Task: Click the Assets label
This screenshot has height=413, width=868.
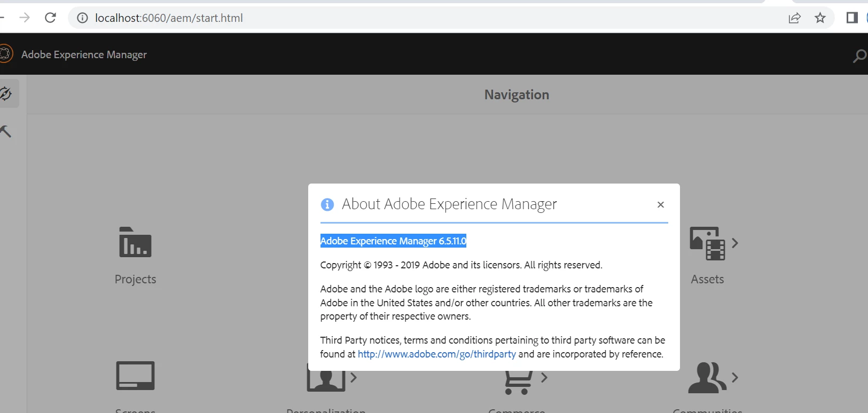Action: point(707,279)
